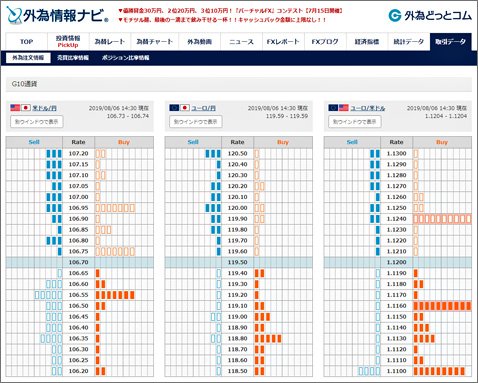This screenshot has width=478, height=383.
Task: Open the 為替レート tab
Action: [110, 42]
